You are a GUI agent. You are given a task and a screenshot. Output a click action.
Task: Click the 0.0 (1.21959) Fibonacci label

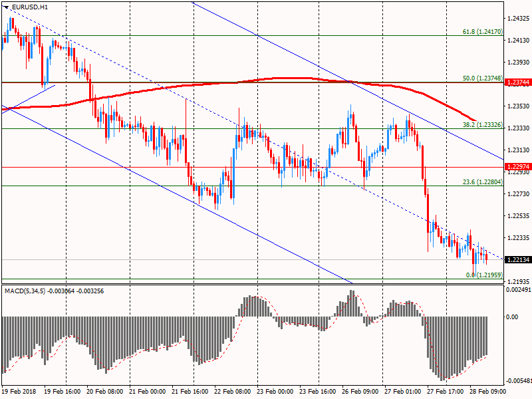[x=484, y=275]
